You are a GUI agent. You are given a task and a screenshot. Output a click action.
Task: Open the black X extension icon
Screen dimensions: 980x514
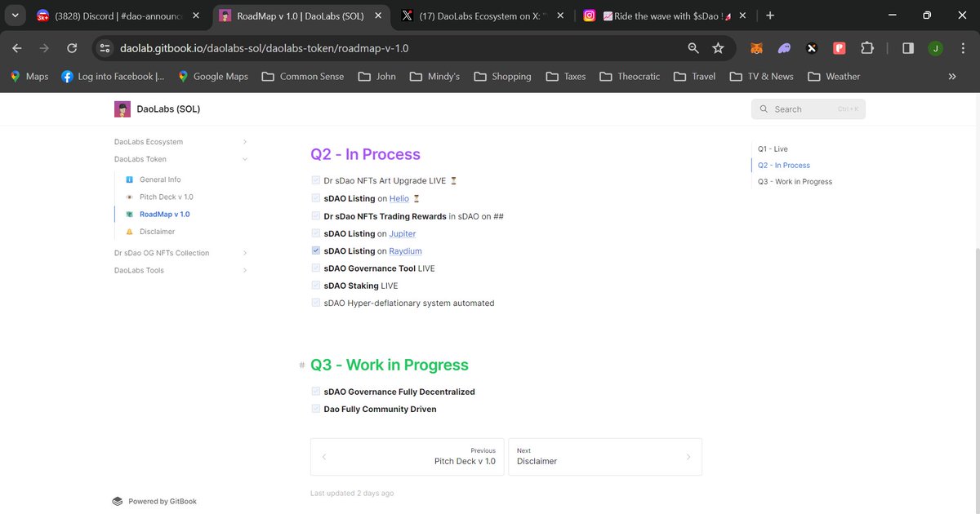[x=811, y=48]
